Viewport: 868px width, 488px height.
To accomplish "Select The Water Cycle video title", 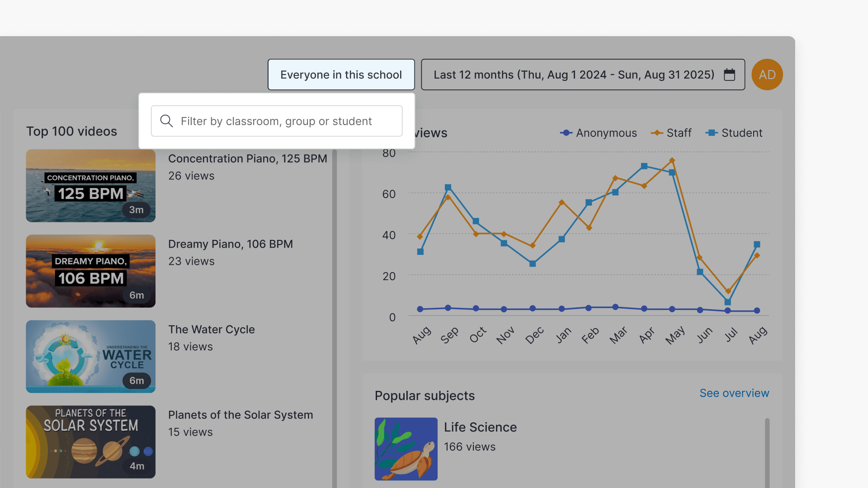I will coord(212,329).
